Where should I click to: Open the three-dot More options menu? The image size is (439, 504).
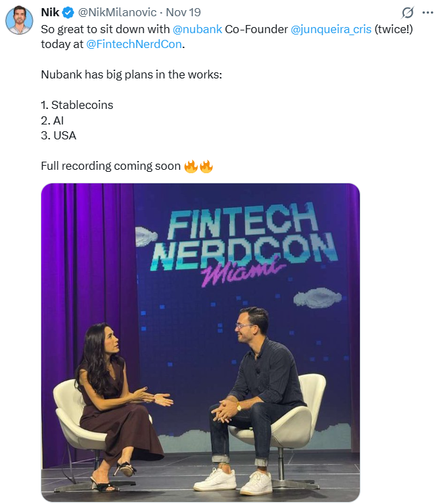tap(428, 13)
